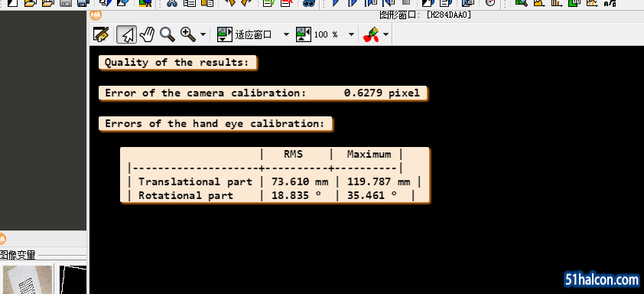The height and width of the screenshot is (294, 644).
Task: Click the Step over icon
Action: (353, 3)
